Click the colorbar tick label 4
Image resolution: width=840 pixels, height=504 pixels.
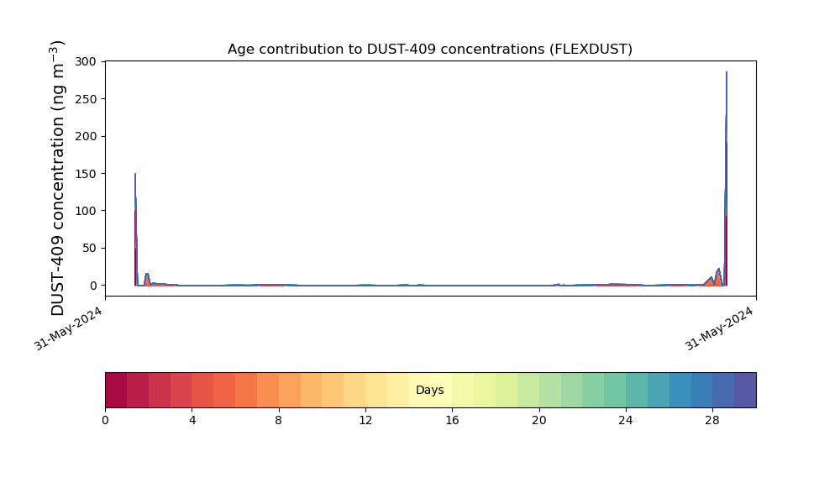[x=192, y=420]
